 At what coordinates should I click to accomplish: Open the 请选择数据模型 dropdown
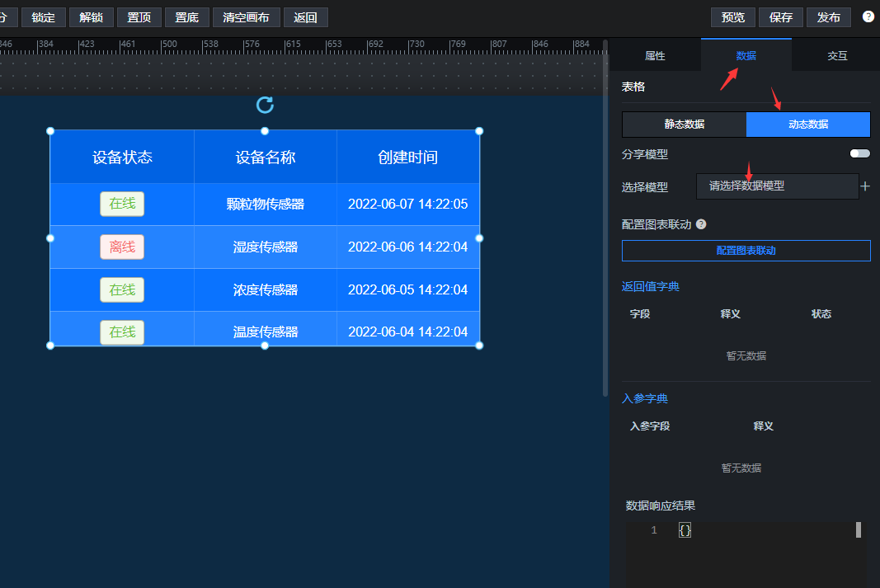coord(777,186)
